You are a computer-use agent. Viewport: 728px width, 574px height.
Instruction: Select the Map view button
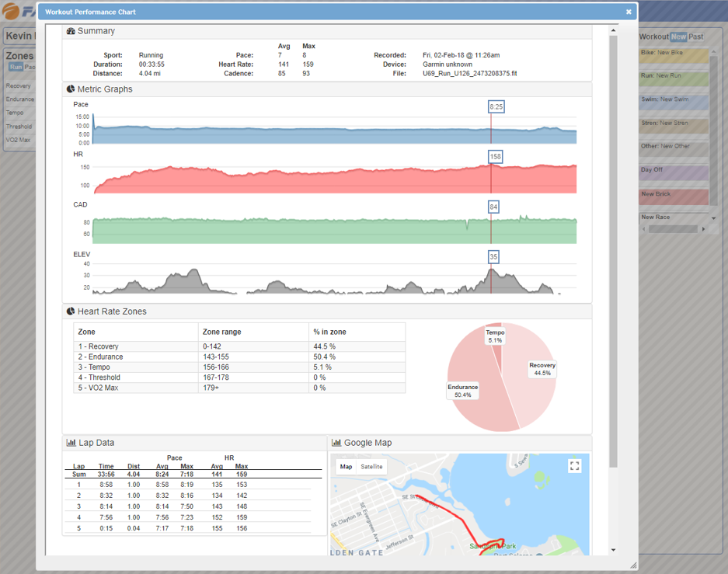click(347, 467)
